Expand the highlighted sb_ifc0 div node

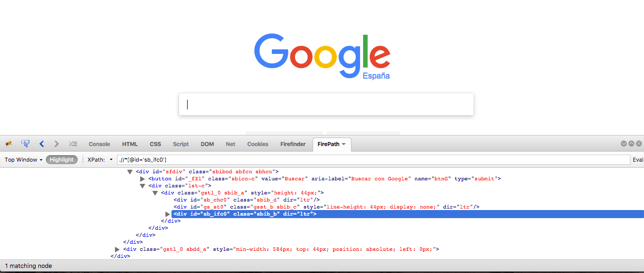(168, 214)
